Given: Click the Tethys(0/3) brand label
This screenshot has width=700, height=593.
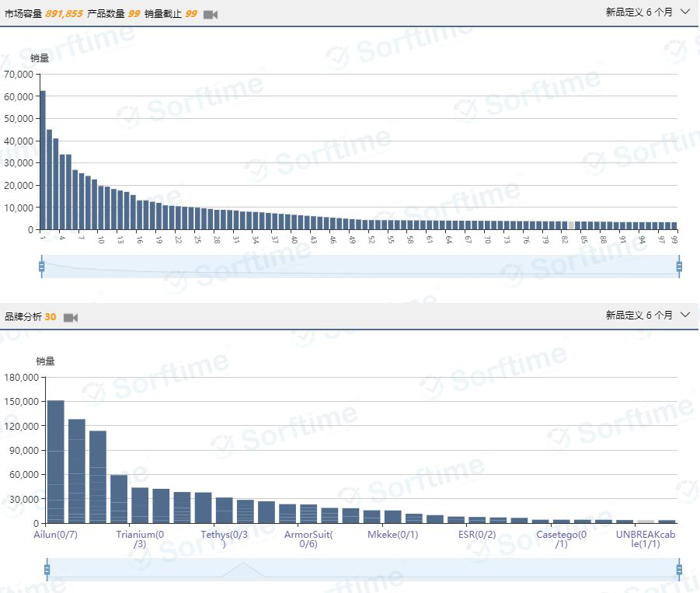Looking at the screenshot, I should (x=225, y=539).
